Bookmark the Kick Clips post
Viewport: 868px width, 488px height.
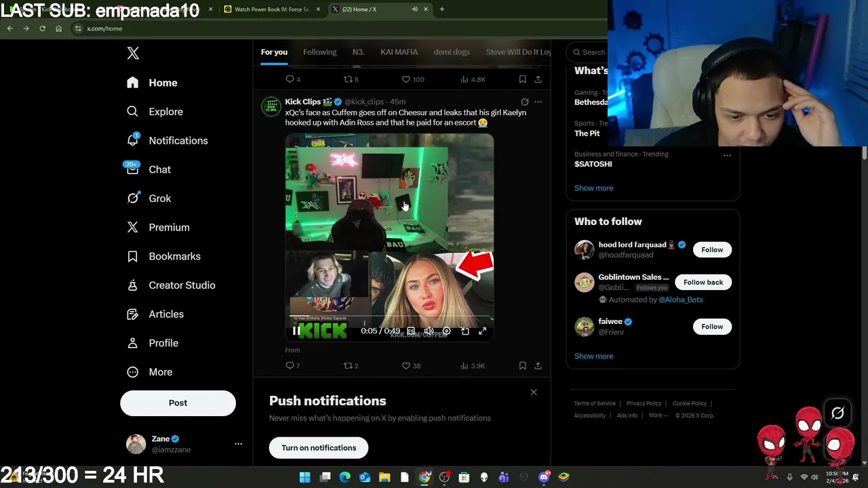pos(522,366)
